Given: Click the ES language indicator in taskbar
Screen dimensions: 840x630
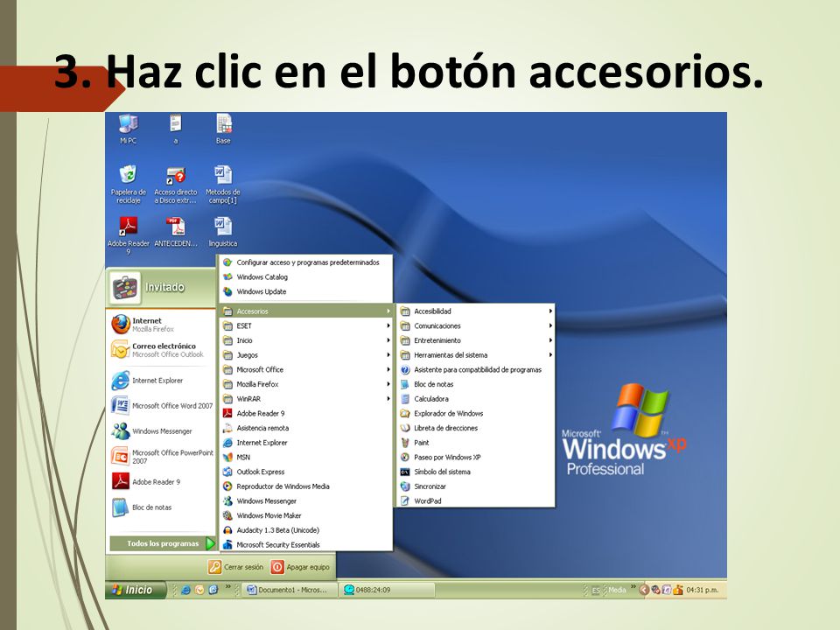Looking at the screenshot, I should [x=596, y=591].
